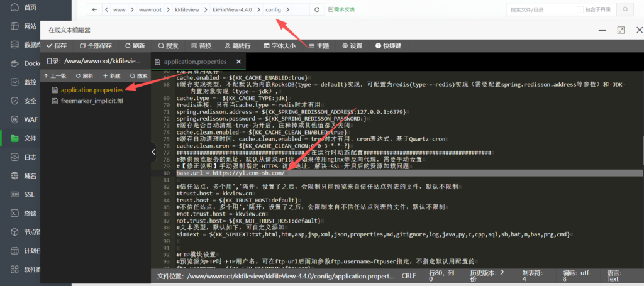Change 制表符 tab size in status bar
Screen dimensions: 644x286
pos(532,276)
